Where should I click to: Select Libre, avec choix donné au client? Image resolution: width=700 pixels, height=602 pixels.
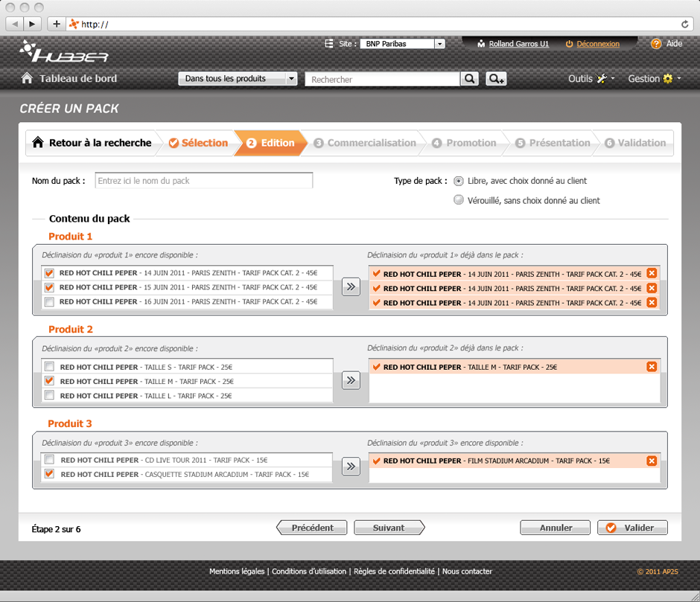(459, 181)
